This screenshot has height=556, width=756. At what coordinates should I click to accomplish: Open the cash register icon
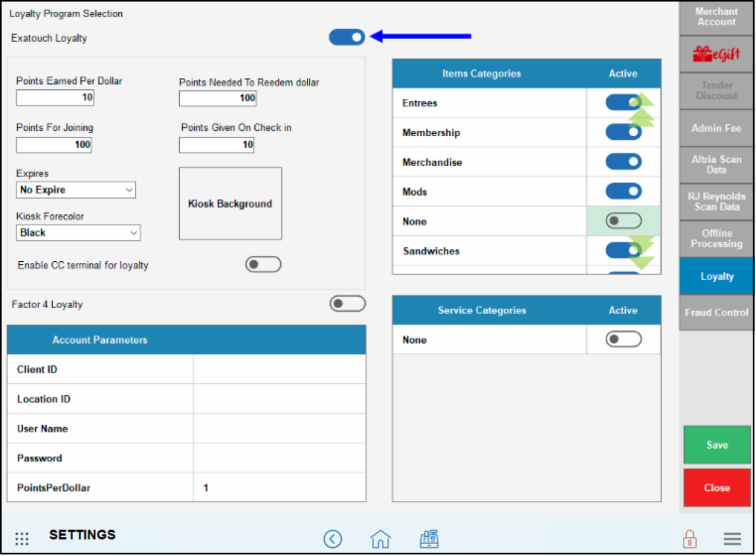[x=429, y=539]
